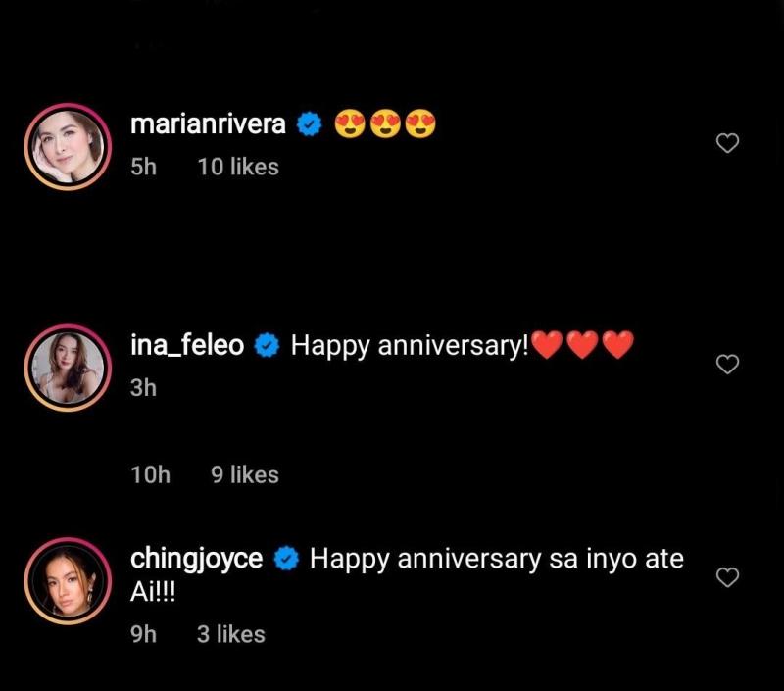
Task: View the 10 likes on marianrivera's comment
Action: (x=238, y=167)
